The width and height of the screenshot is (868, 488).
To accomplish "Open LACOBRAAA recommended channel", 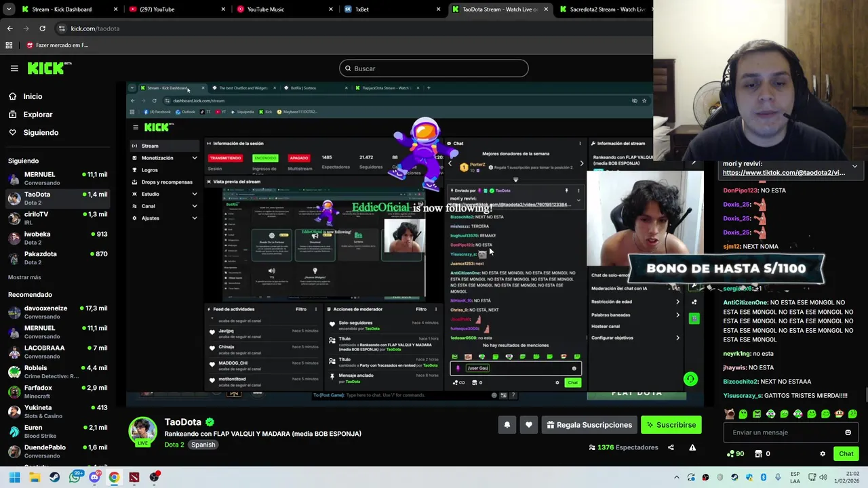I will pyautogui.click(x=57, y=352).
